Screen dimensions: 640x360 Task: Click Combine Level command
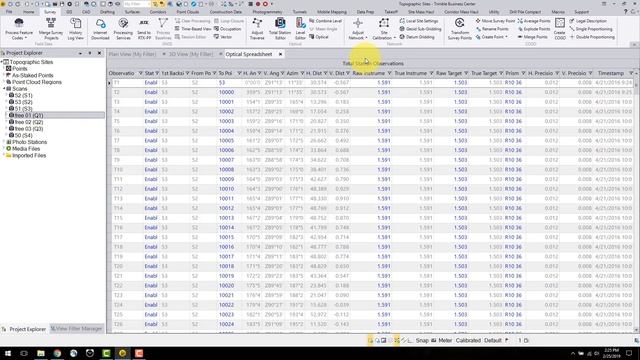pyautogui.click(x=325, y=21)
